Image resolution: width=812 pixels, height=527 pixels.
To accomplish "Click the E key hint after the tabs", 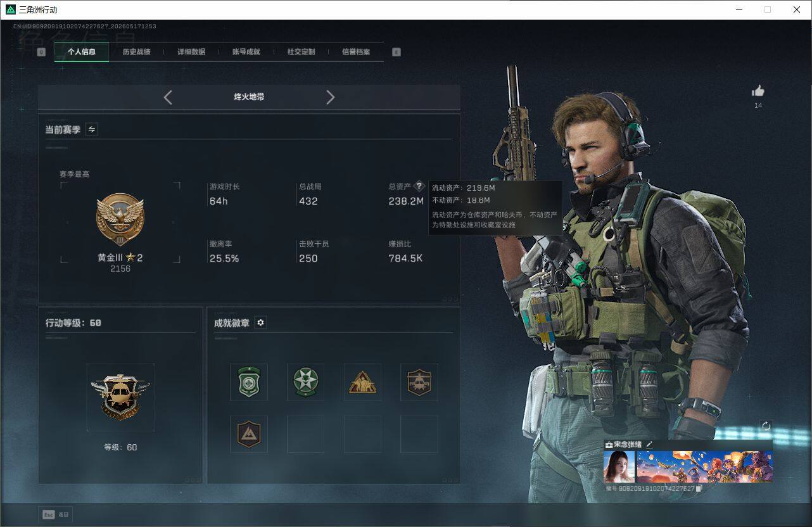I will 396,52.
